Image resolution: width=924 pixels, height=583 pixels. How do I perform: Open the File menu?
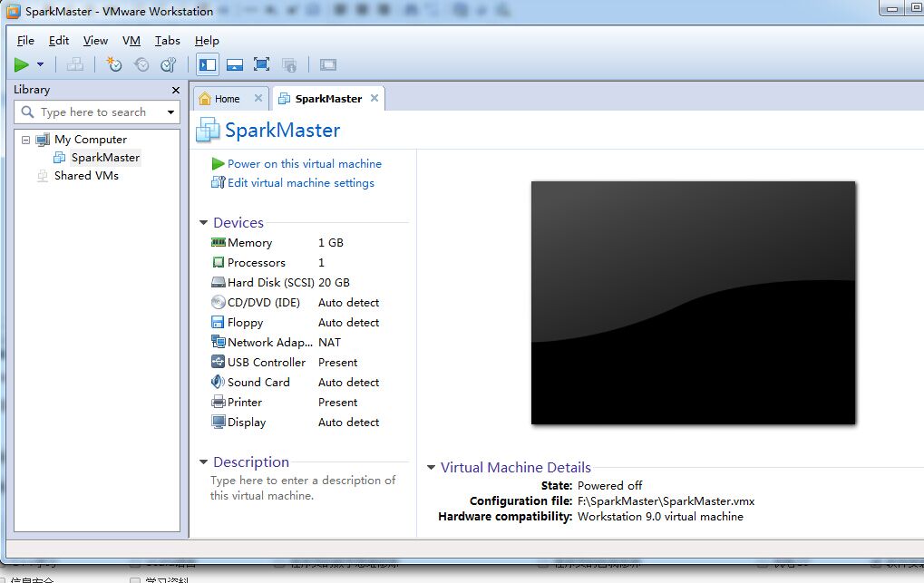point(25,40)
